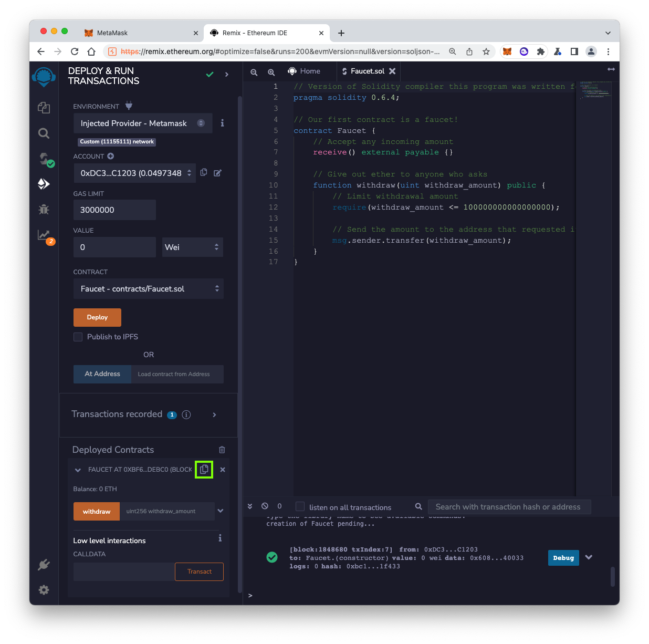Viewport: 649px width, 644px height.
Task: Clear the terminal console icon
Action: 265,506
